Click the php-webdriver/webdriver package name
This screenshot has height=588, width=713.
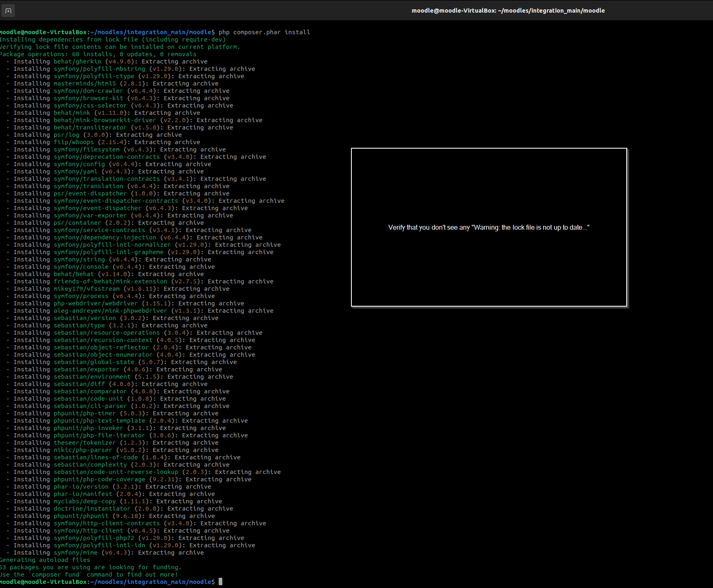pos(96,303)
